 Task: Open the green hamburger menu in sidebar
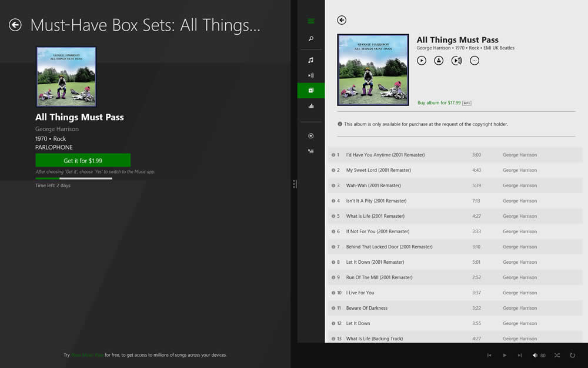pos(311,21)
